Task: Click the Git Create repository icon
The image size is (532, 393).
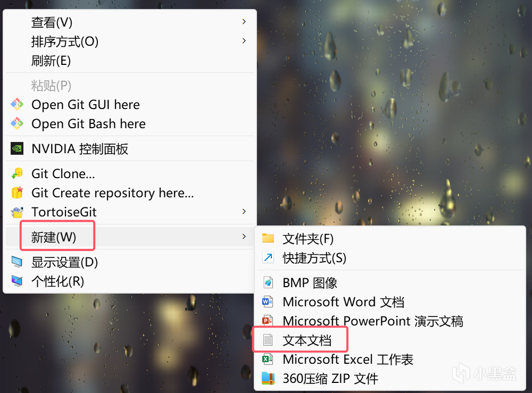Action: pyautogui.click(x=17, y=193)
